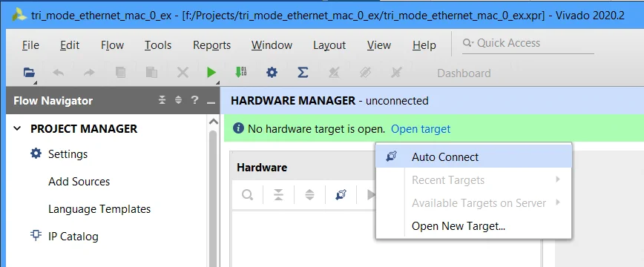Click the HARDWARE MANAGER header text
This screenshot has height=267, width=644.
coord(293,100)
